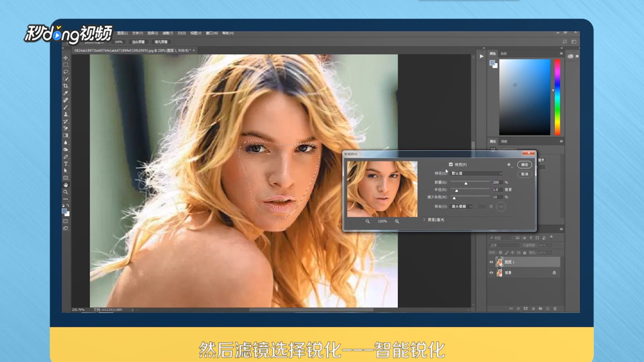Open the 文字(Y) menu
644x362 pixels.
(137, 33)
